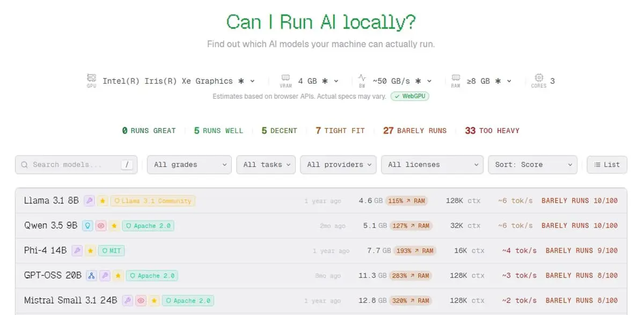Filter by 5 DECENT grade
The image size is (644, 315).
[x=279, y=130]
